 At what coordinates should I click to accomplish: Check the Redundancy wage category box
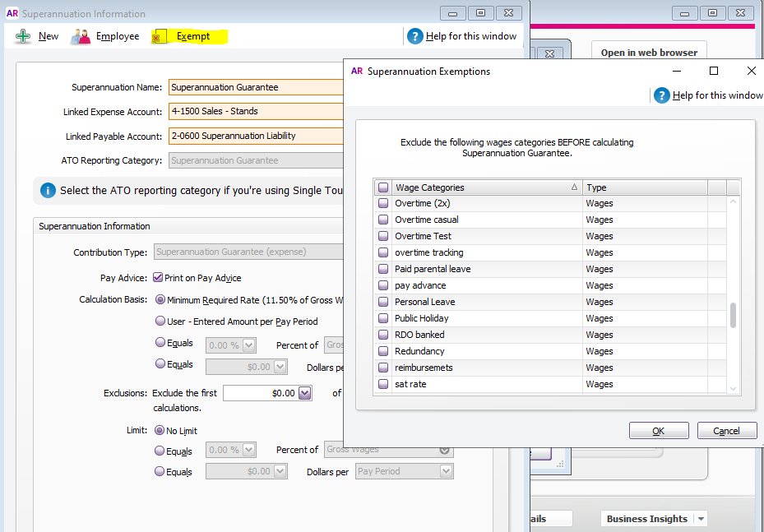pyautogui.click(x=383, y=351)
